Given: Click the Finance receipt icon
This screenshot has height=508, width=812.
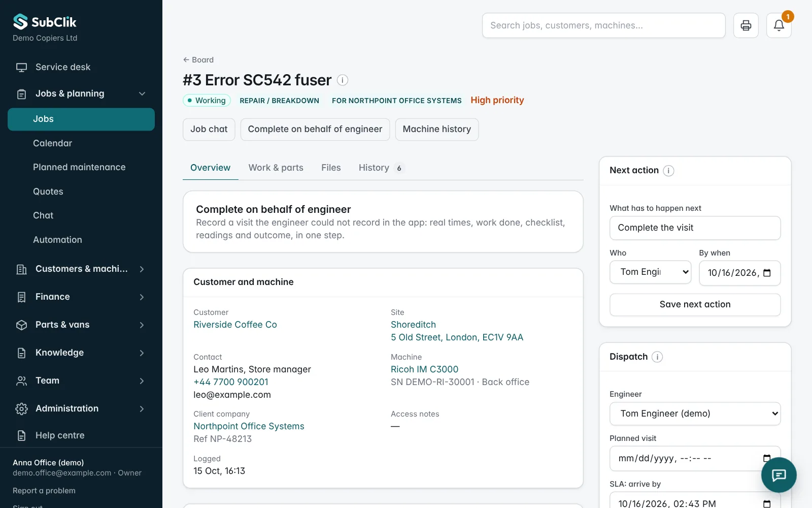Looking at the screenshot, I should (x=21, y=297).
